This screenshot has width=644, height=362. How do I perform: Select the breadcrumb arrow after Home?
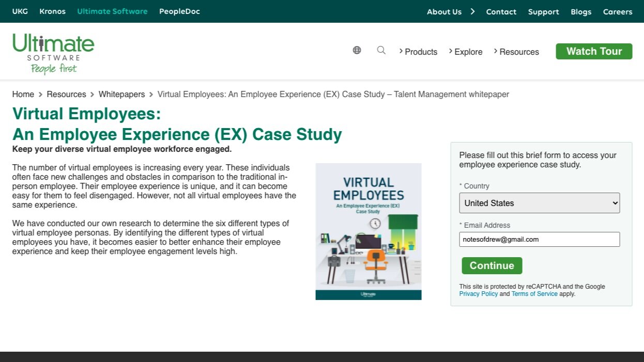39,95
